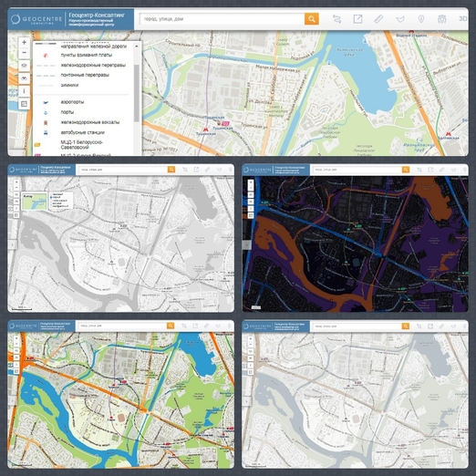Click legend scrollbar up arrow
Screen dimensions: 476x476
(137, 47)
